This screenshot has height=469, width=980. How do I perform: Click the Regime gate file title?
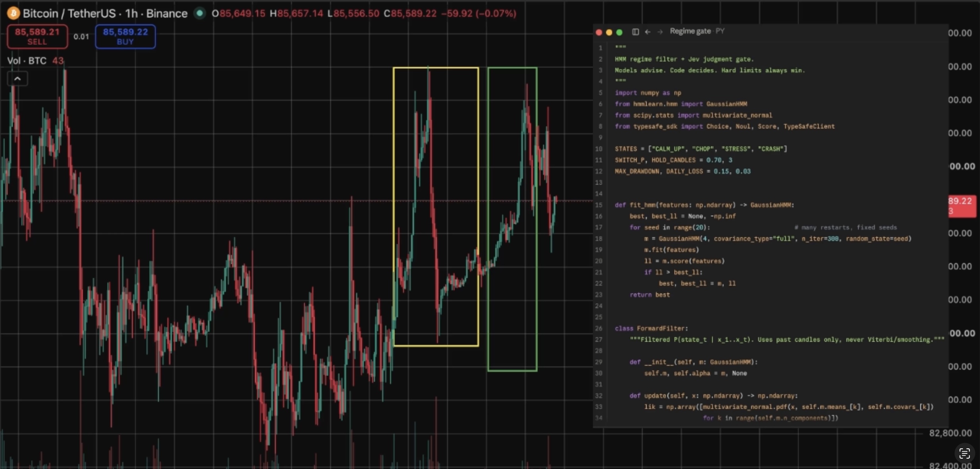[690, 31]
